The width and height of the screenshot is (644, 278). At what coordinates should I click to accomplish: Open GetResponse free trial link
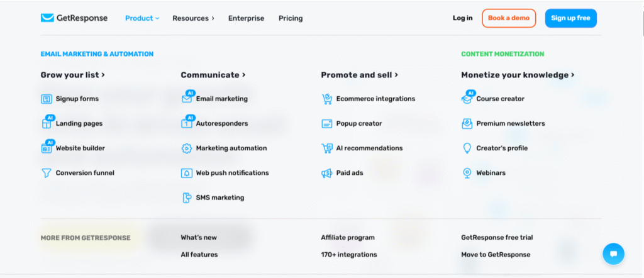point(497,237)
